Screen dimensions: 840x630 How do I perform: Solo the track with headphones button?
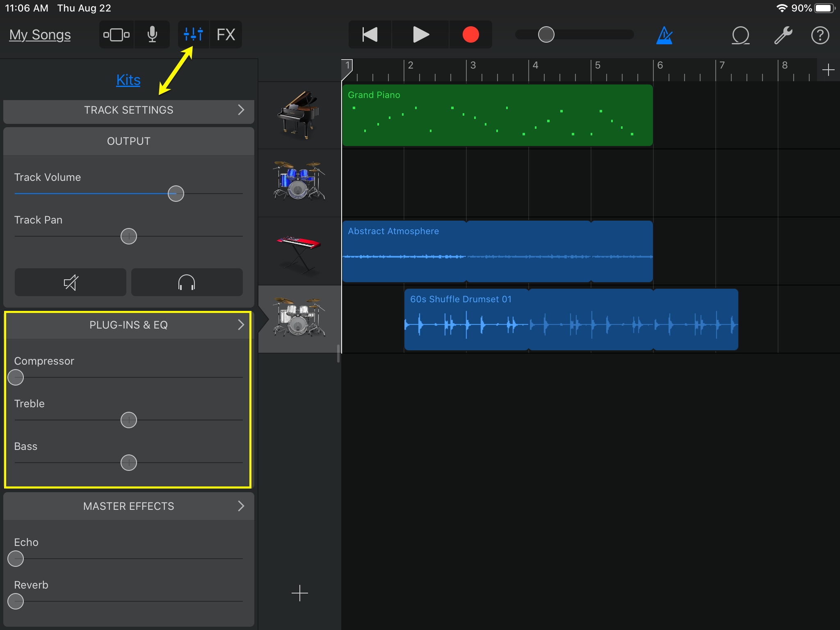[x=187, y=282]
